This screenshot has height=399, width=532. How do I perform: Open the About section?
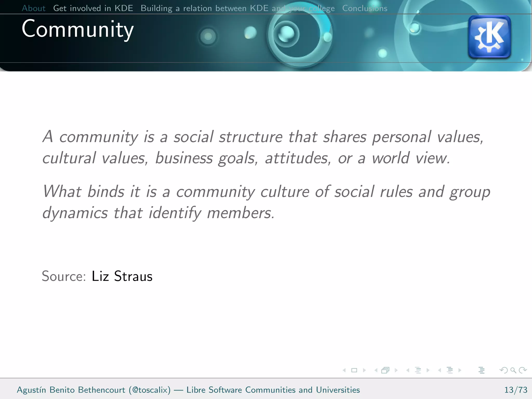pyautogui.click(x=34, y=8)
